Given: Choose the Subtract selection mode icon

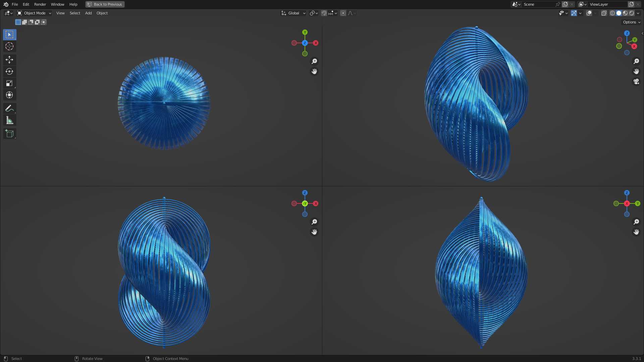Looking at the screenshot, I should click(31, 22).
